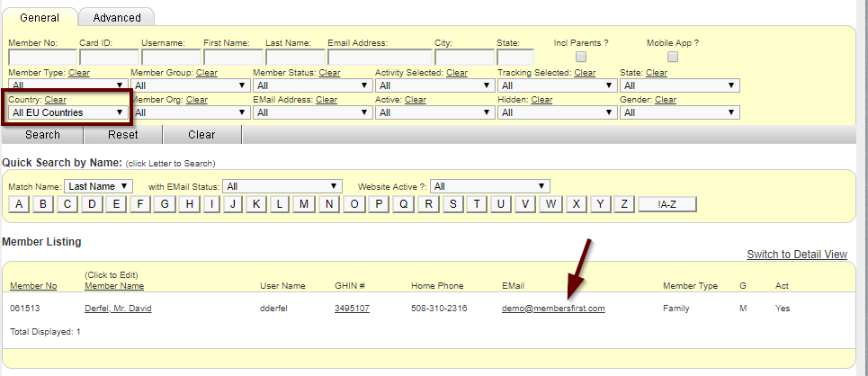
Task: Sort by Member Name column header
Action: click(114, 286)
